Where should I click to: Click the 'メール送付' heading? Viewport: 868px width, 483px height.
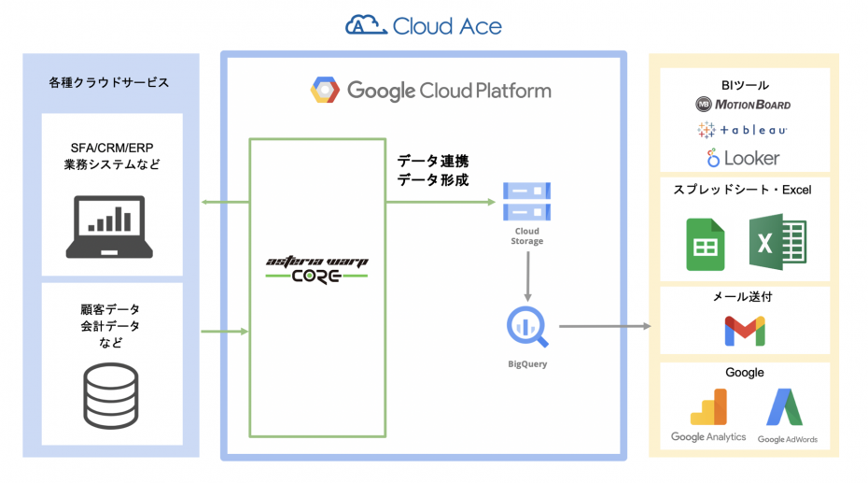coord(742,297)
